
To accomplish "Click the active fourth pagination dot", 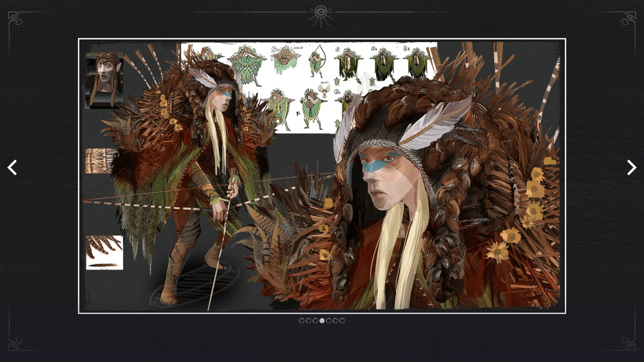I will [x=322, y=321].
